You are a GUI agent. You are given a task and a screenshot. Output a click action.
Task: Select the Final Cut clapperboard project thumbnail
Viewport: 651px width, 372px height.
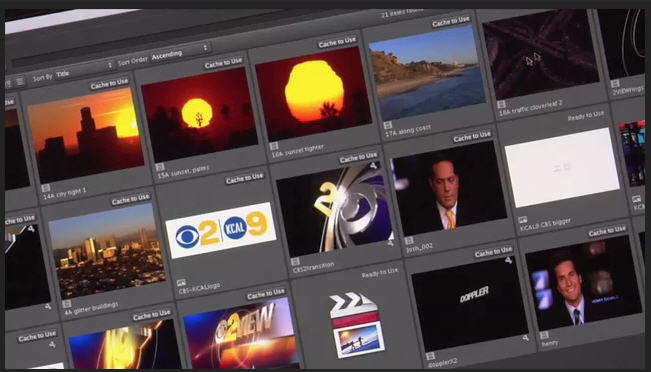[x=357, y=325]
